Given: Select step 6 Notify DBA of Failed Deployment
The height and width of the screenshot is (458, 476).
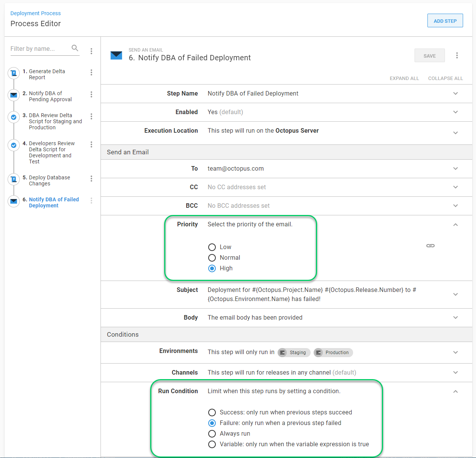Looking at the screenshot, I should click(53, 202).
